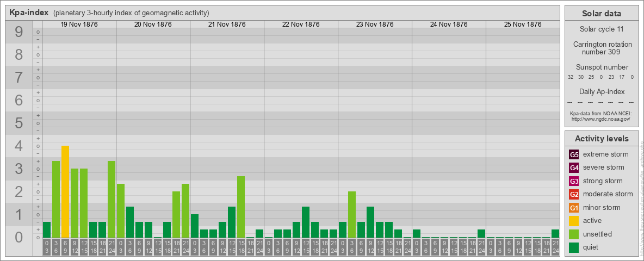
Task: Click the sunspot value 32
Action: tap(571, 77)
